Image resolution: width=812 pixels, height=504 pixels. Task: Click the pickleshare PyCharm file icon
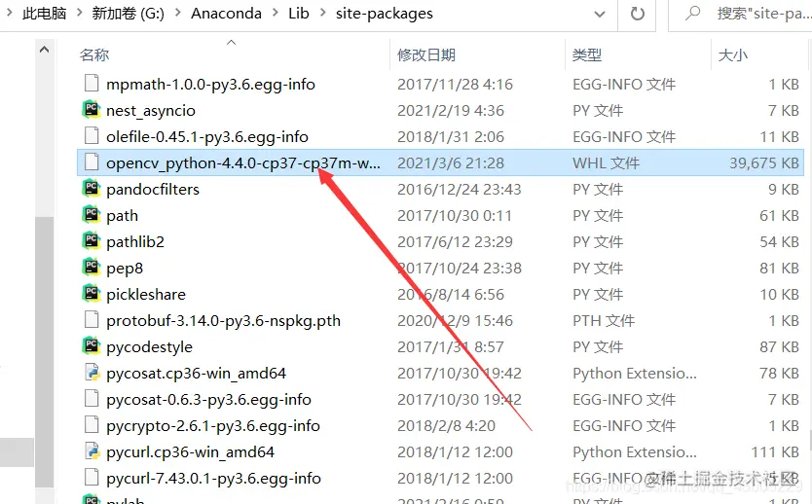pyautogui.click(x=92, y=294)
